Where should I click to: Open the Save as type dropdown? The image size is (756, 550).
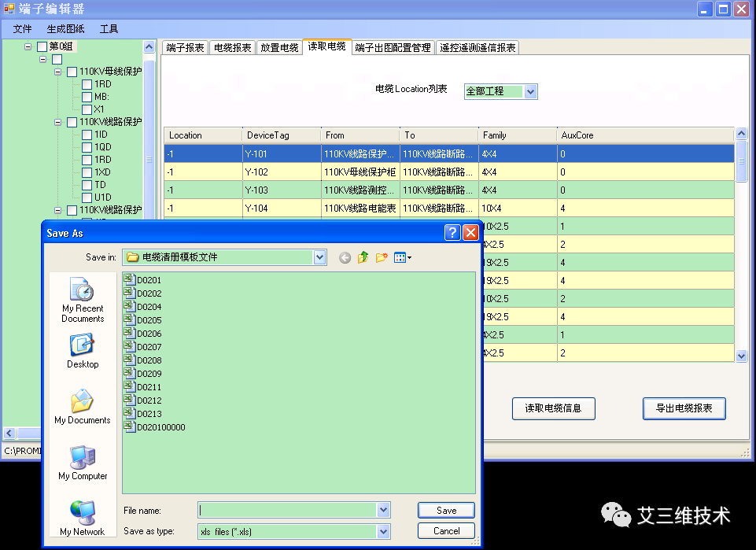tap(383, 530)
